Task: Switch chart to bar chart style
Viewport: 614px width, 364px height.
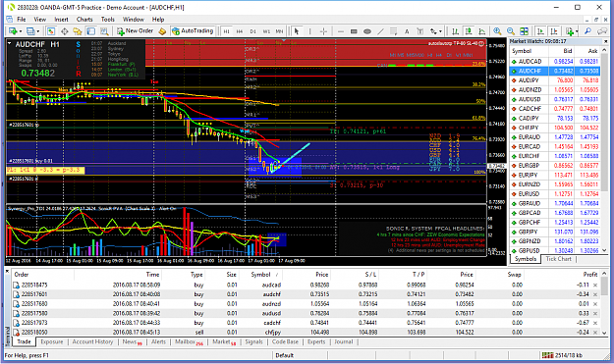Action: point(455,31)
